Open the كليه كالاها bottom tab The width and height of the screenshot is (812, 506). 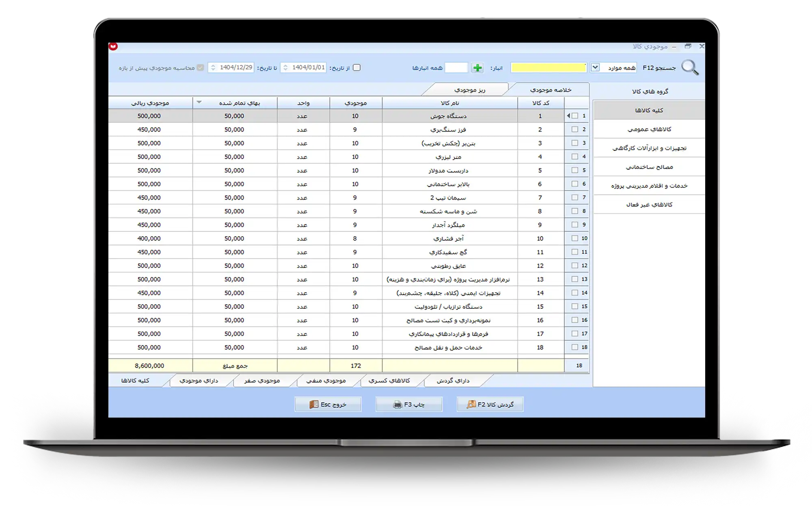[x=135, y=381]
